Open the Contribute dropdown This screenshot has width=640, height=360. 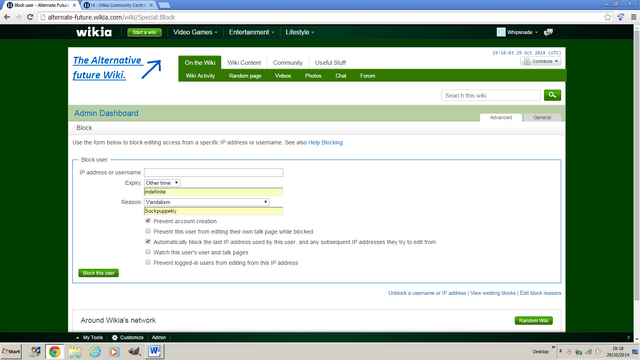coord(540,61)
